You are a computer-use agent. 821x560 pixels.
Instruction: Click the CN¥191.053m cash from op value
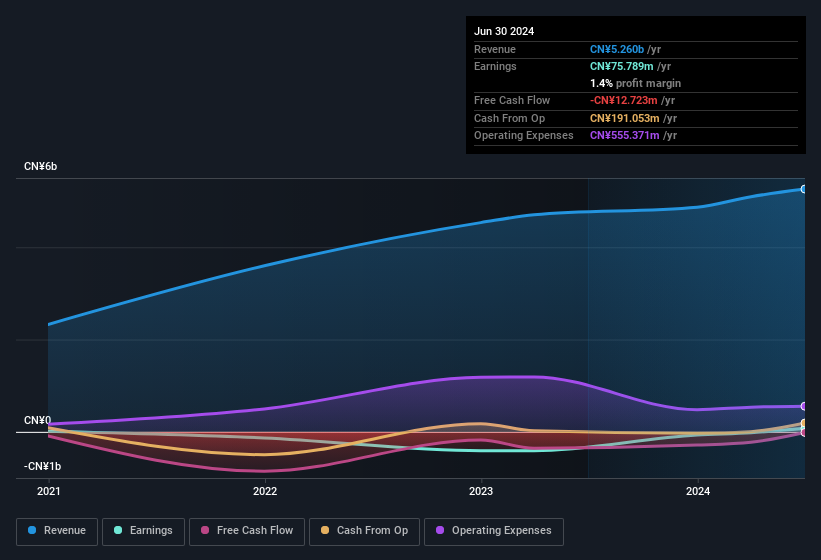[625, 118]
